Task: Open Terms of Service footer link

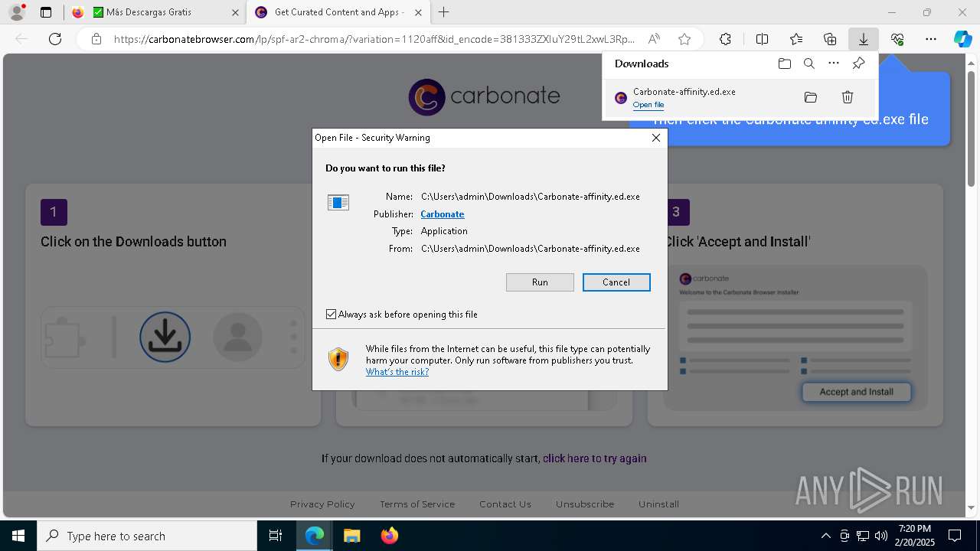Action: click(417, 504)
